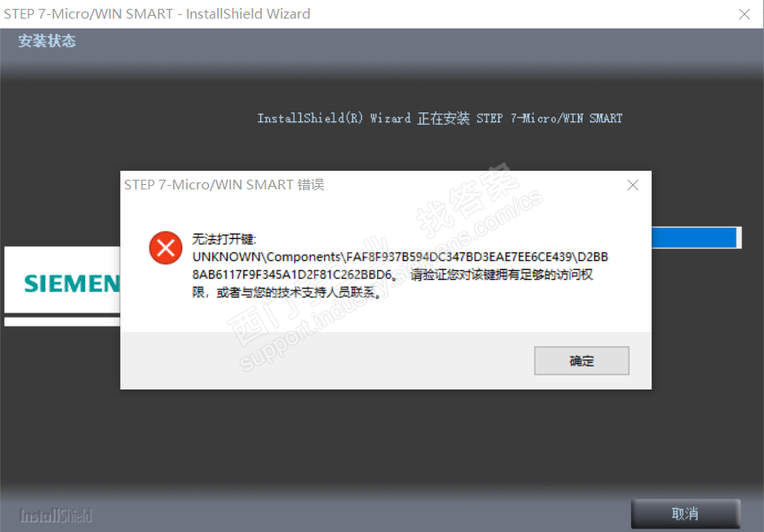Click the 确定 button in error dialog

click(582, 360)
